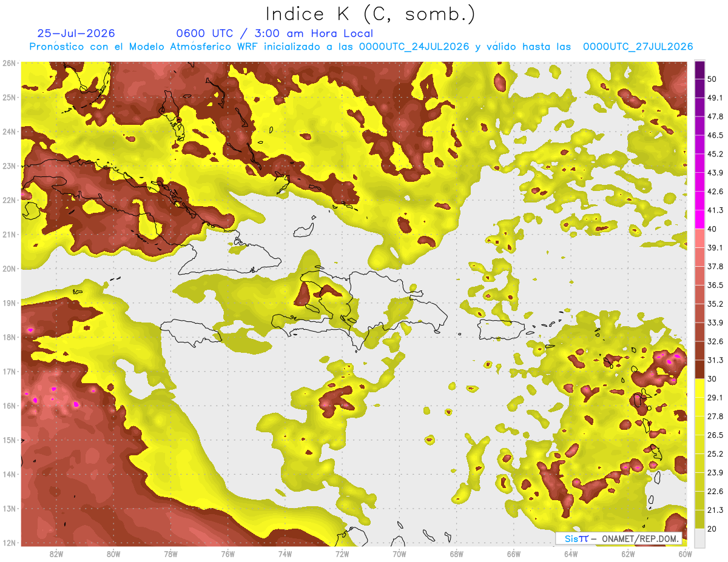Select the '22.6' color scale value

click(715, 491)
